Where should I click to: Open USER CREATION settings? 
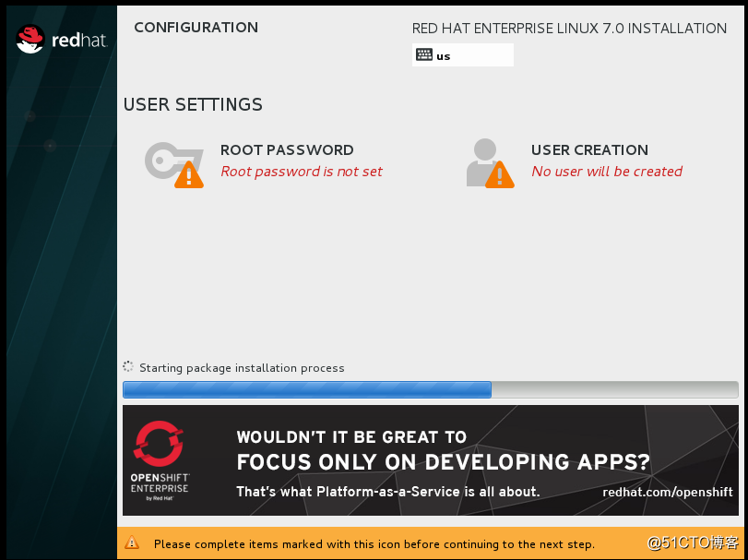(589, 149)
